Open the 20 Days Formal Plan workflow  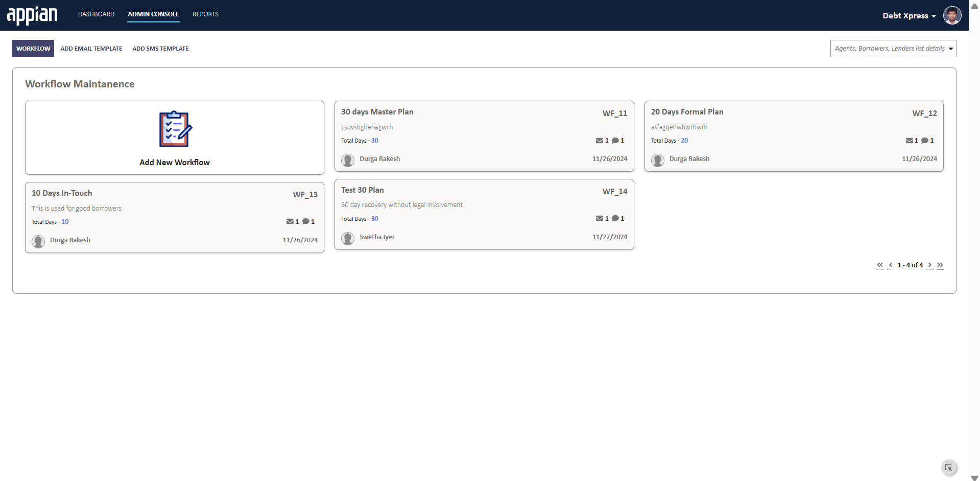(687, 112)
